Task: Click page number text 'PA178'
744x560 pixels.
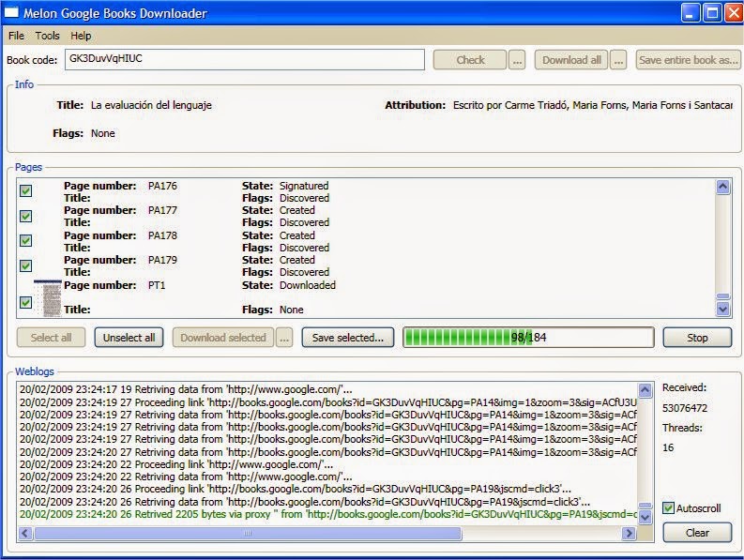Action: click(162, 235)
